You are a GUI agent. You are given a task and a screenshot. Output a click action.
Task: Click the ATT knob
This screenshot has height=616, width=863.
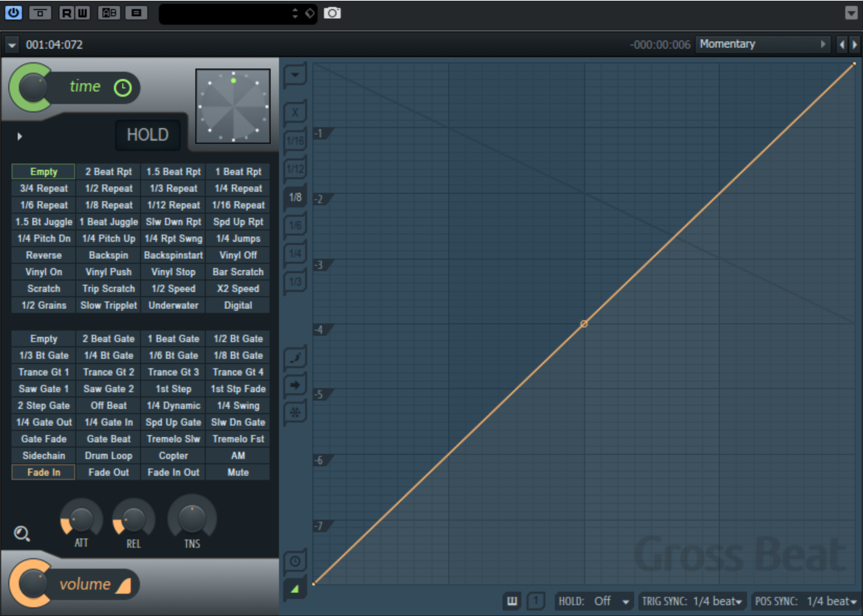point(81,519)
